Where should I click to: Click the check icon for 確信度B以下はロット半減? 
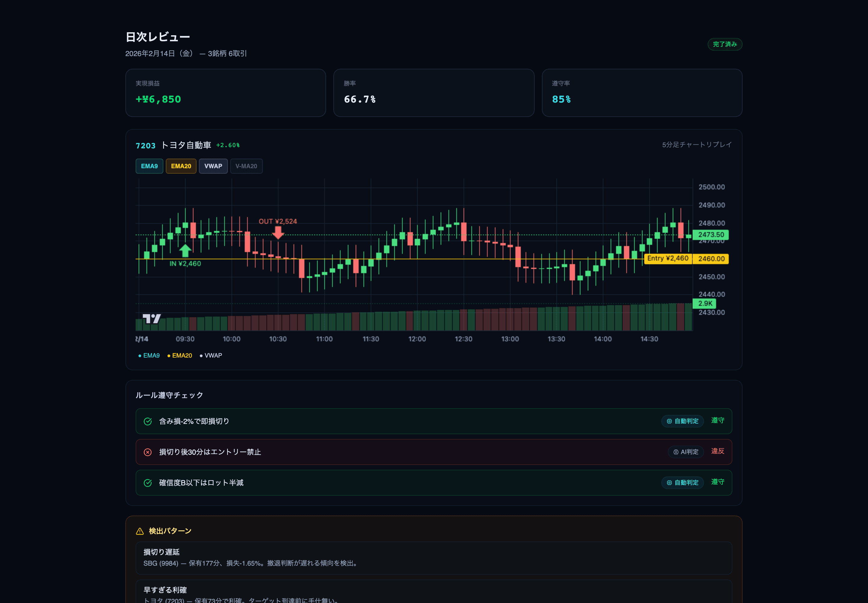[148, 483]
